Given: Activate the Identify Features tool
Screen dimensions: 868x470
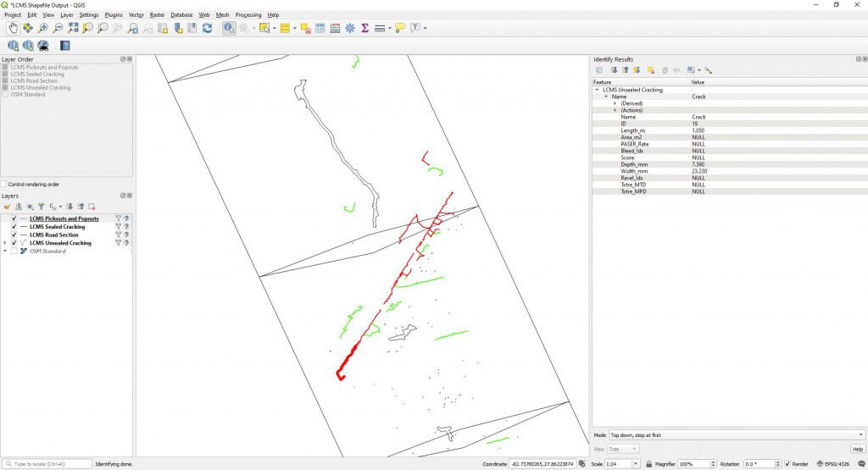Looking at the screenshot, I should [229, 28].
